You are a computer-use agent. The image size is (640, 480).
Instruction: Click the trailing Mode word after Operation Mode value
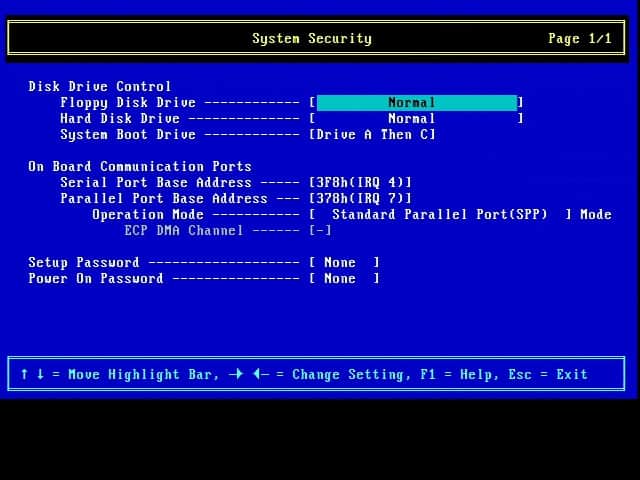(596, 215)
